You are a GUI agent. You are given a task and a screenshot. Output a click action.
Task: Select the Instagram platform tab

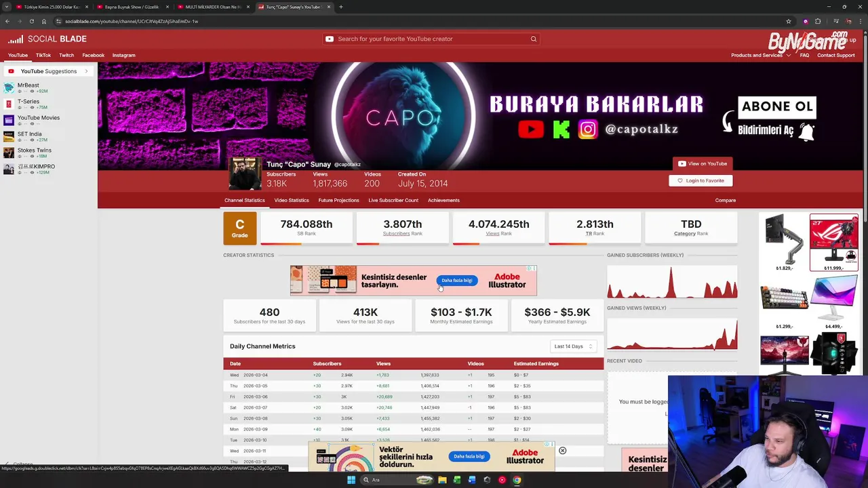pos(124,55)
